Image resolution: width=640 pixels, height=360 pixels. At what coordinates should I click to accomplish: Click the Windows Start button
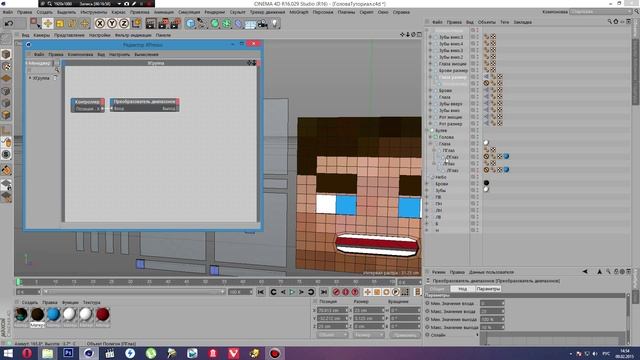[x=7, y=353]
